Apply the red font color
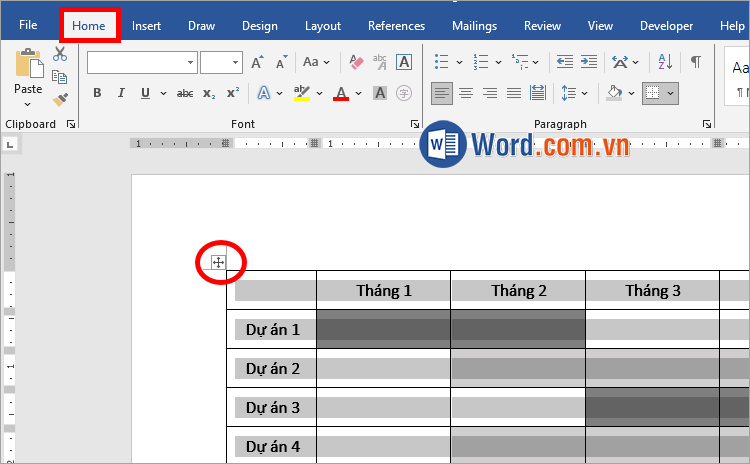This screenshot has width=750, height=464. click(x=341, y=93)
